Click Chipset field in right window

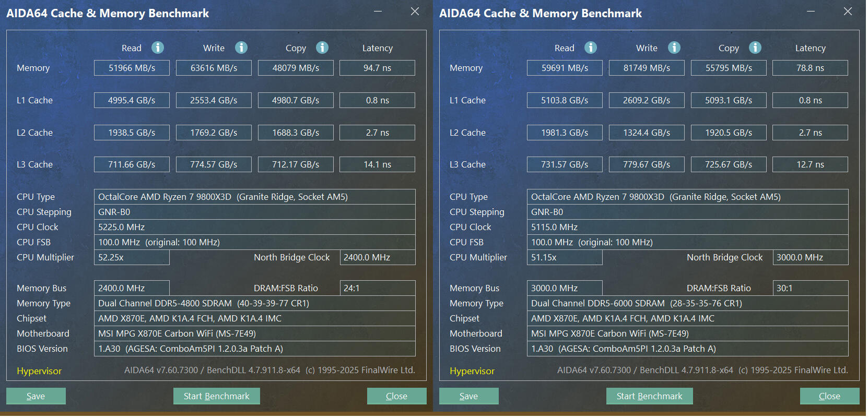click(x=688, y=318)
